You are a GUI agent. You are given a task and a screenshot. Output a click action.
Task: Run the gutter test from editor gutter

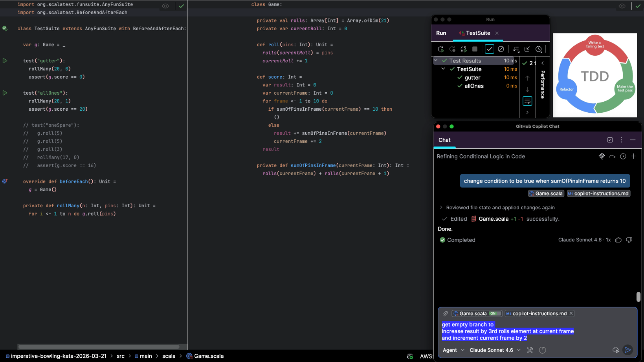[5, 61]
